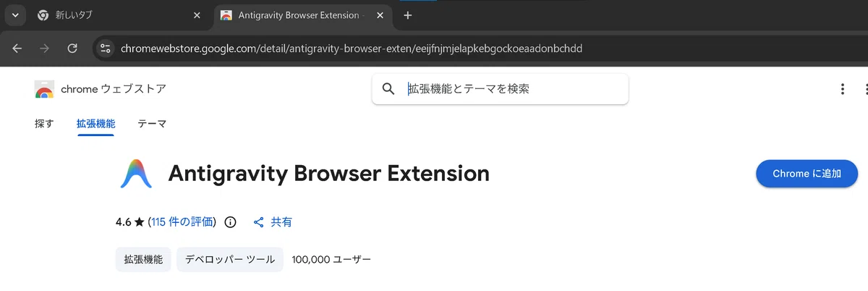
Task: Click the ratings info circle icon
Action: [x=231, y=222]
